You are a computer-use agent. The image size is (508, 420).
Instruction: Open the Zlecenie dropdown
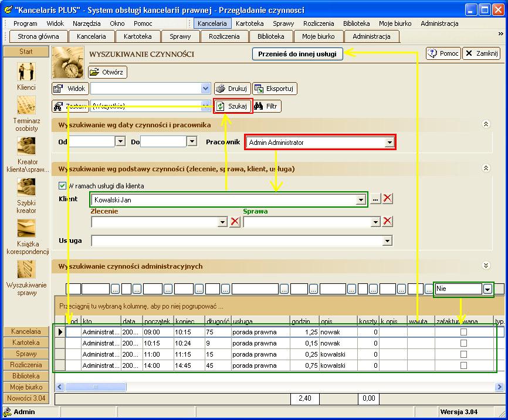click(x=222, y=222)
